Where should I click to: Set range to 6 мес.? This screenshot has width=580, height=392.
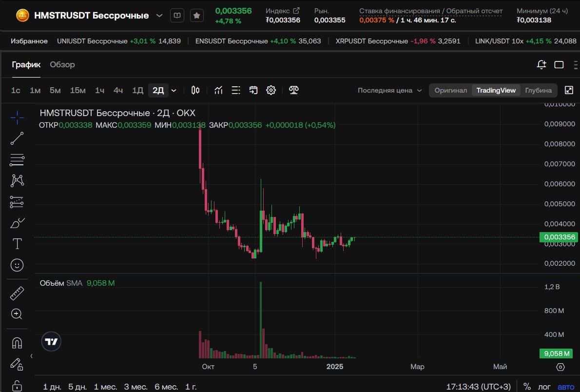pos(166,387)
